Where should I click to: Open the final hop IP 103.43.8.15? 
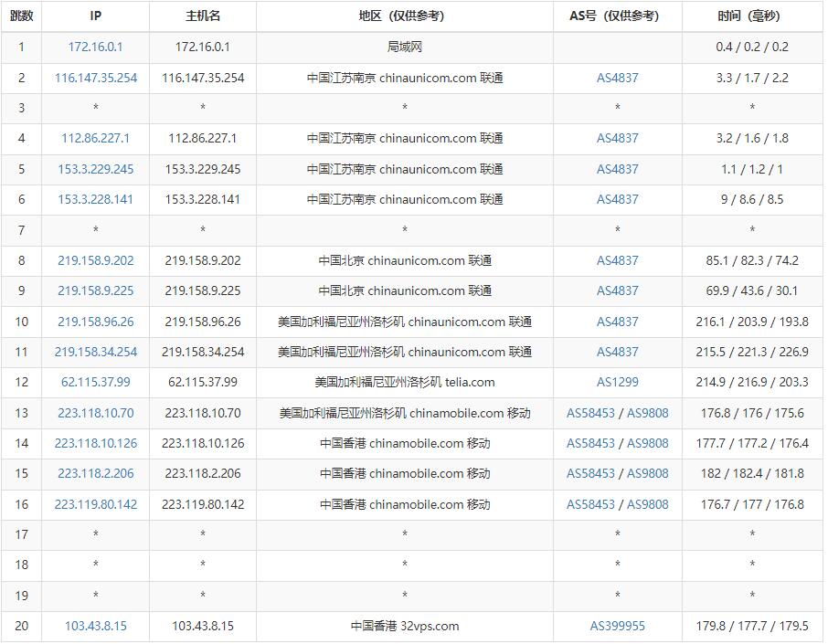point(95,626)
